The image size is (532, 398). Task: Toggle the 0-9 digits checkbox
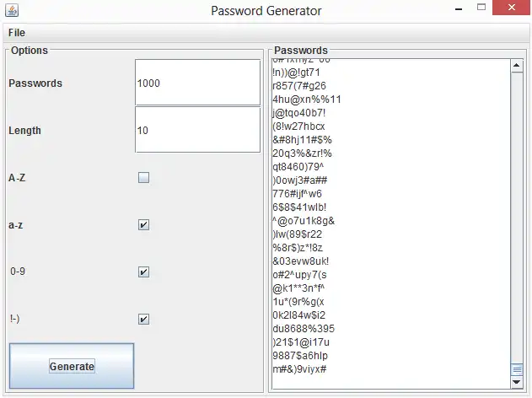tap(143, 272)
